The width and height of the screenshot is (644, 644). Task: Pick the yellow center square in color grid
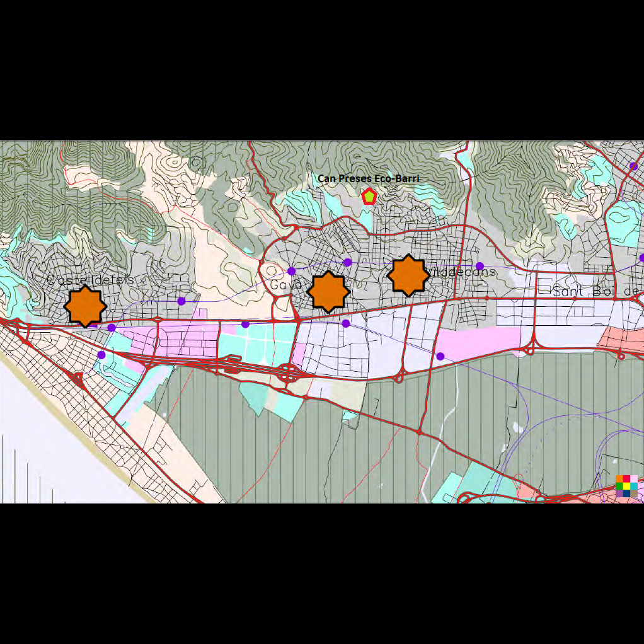[626, 486]
